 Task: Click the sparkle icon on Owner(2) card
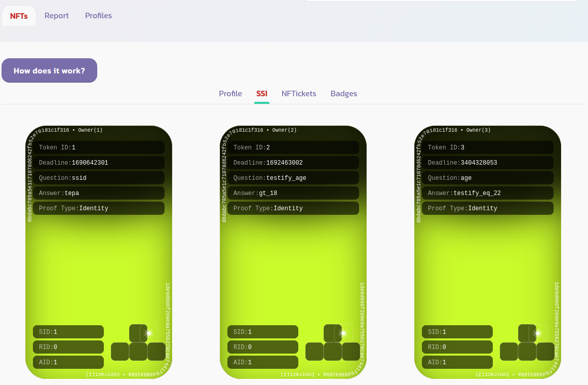343,333
